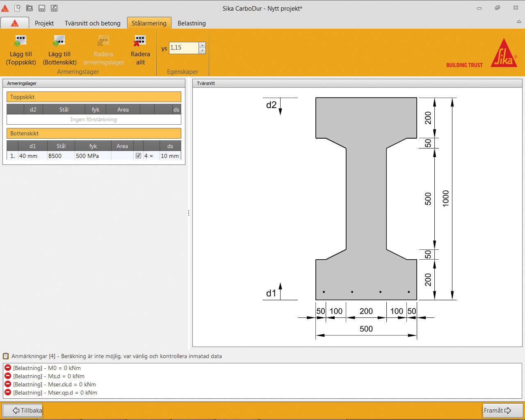Viewport: 525px width, 420px height.
Task: Click the fyk column header in Bottenskikt
Action: coord(93,146)
